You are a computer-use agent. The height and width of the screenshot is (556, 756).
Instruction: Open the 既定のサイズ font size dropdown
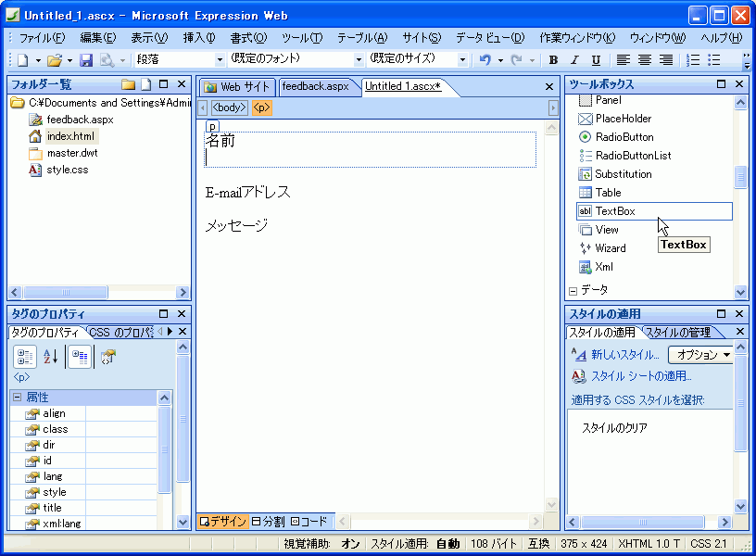[x=462, y=60]
